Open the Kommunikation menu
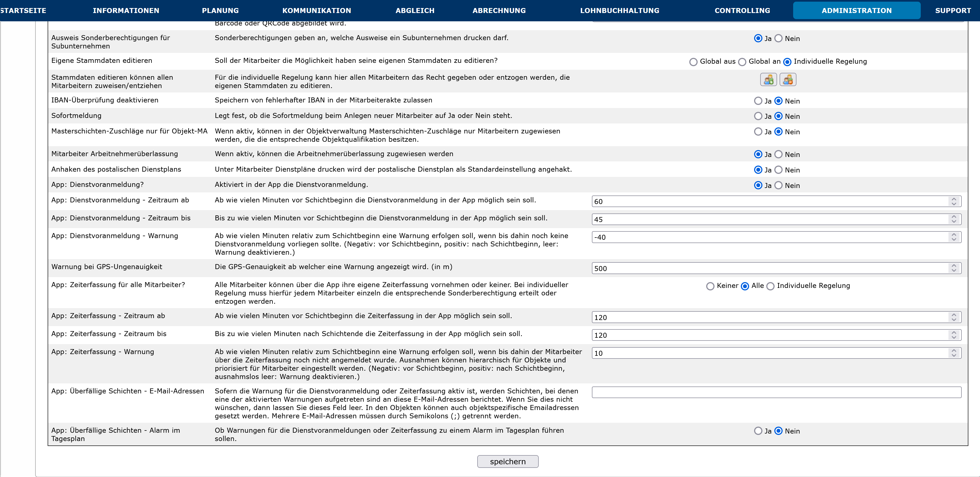 (x=316, y=11)
